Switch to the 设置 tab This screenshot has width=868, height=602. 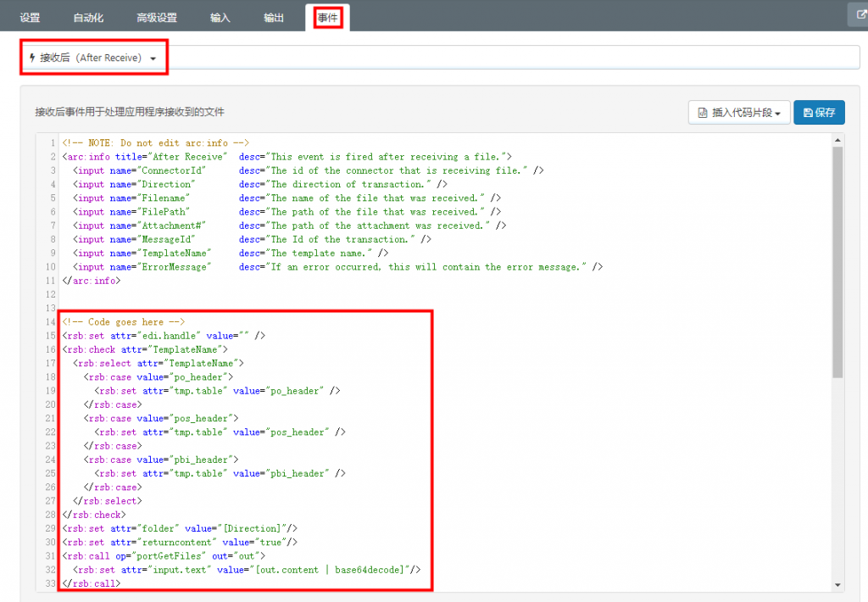coord(30,18)
